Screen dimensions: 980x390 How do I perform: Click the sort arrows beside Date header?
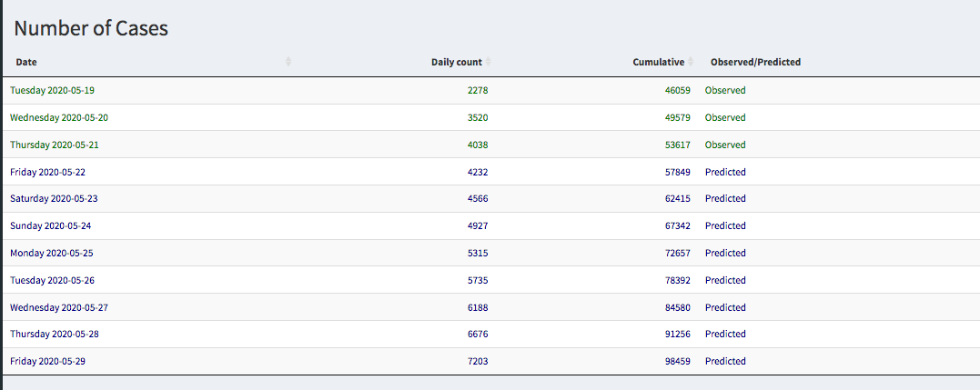[288, 62]
